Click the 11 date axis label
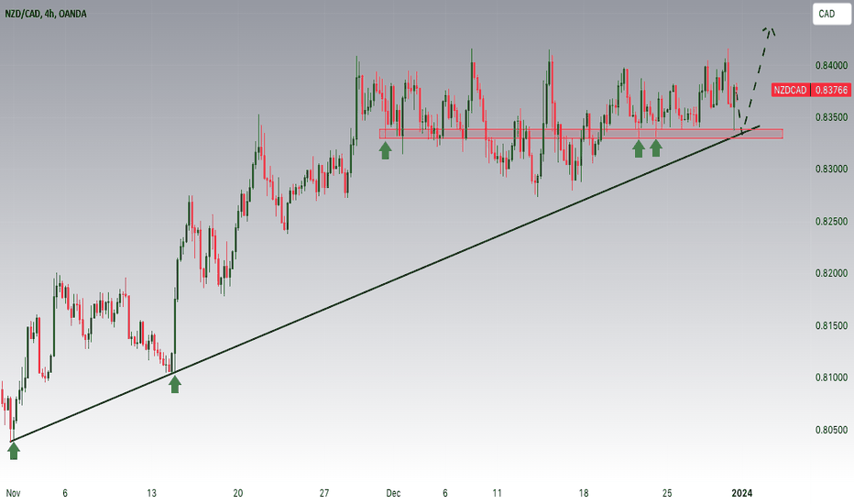Viewport: 854px width, 504px height. pos(497,493)
